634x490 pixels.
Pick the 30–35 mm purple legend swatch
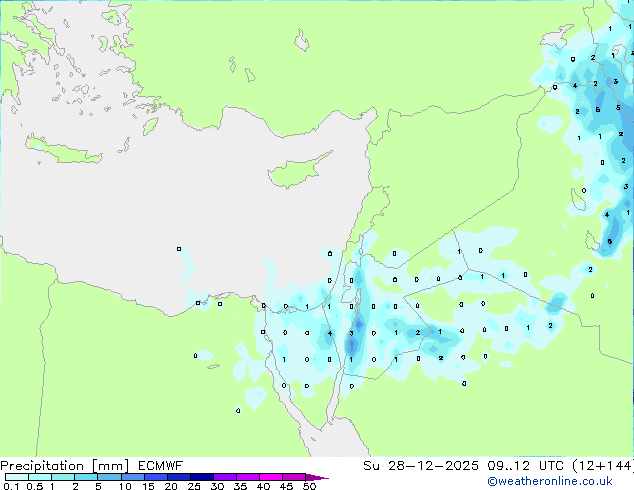[x=225, y=477]
